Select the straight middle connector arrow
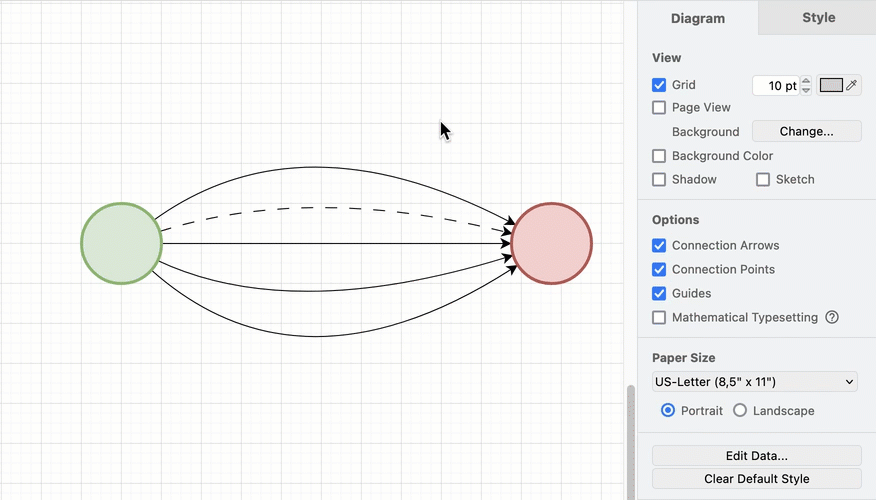 click(335, 244)
